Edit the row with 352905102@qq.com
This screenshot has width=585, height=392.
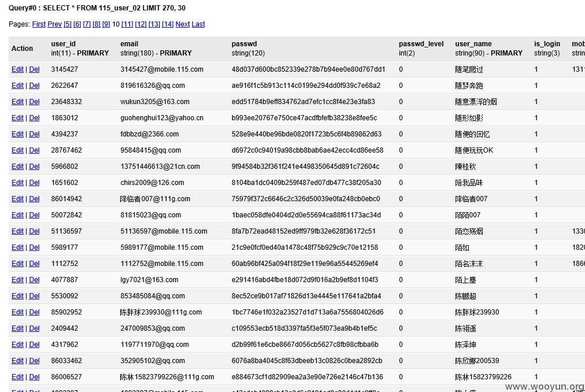[x=17, y=361]
